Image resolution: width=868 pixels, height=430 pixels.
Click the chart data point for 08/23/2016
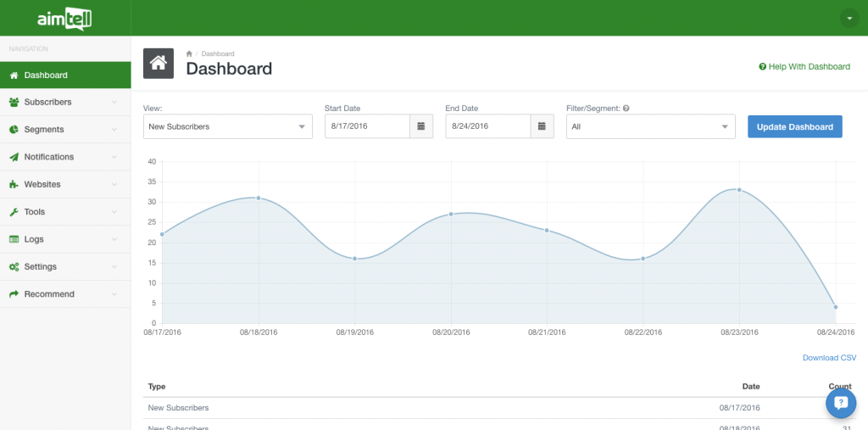[739, 190]
